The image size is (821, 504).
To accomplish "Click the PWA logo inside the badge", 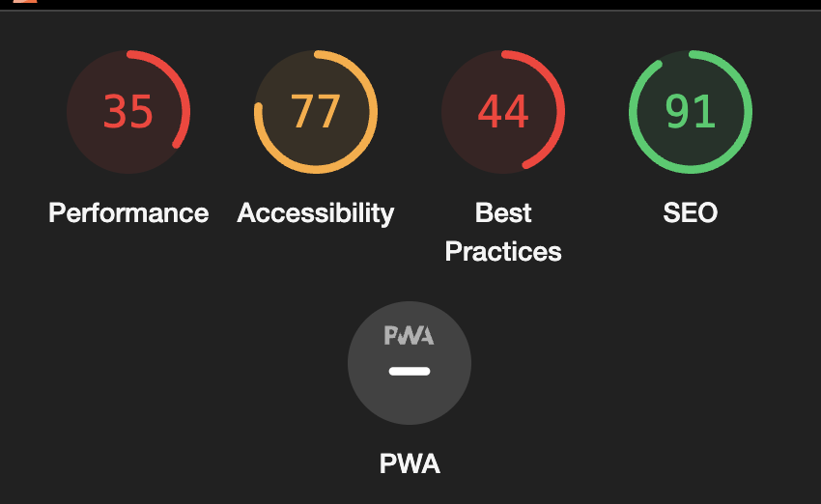I will 409,336.
